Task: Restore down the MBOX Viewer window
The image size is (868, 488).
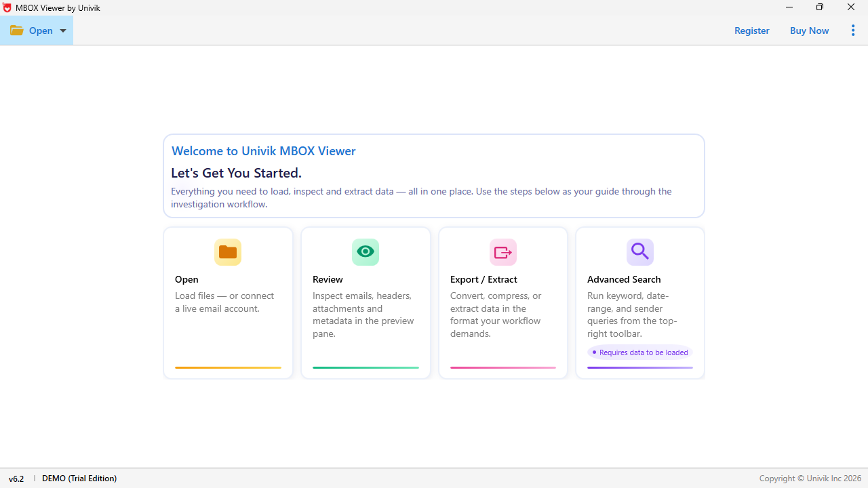Action: click(x=820, y=7)
